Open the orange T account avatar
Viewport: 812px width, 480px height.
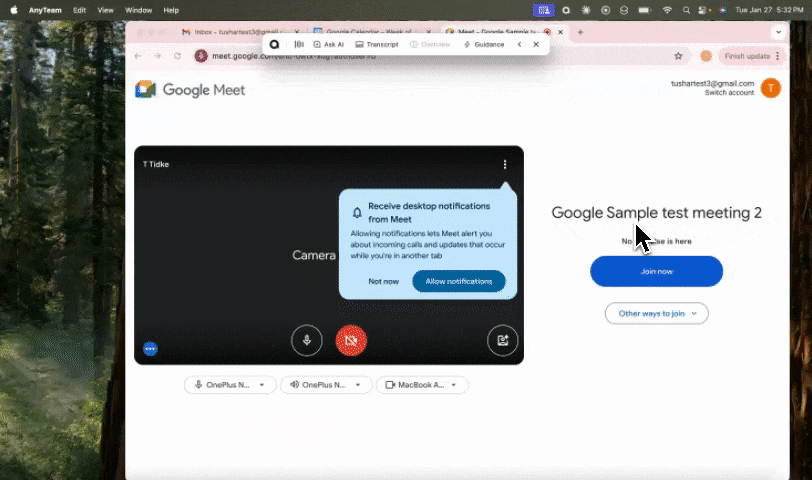[771, 88]
